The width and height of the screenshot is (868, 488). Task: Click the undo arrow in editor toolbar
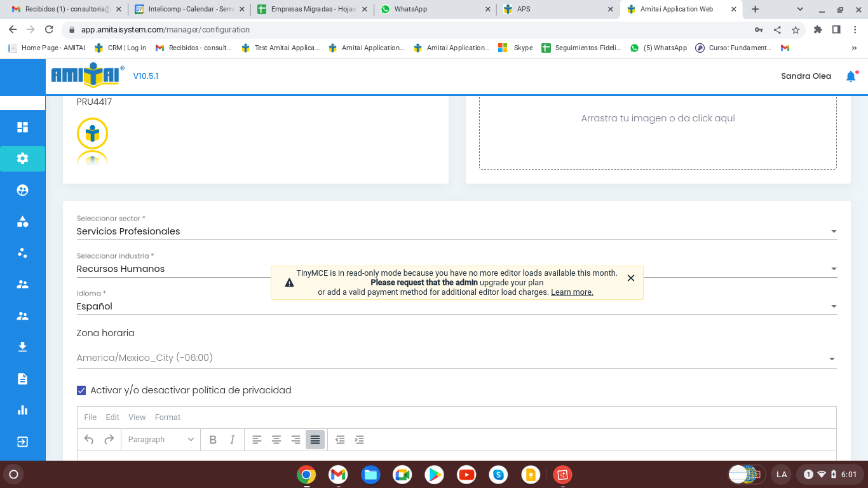[x=89, y=440]
